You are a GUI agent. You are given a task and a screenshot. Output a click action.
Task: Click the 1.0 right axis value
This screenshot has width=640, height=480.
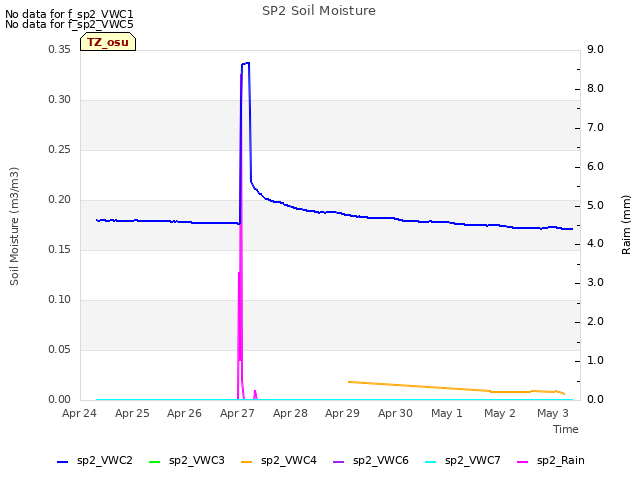coord(596,360)
